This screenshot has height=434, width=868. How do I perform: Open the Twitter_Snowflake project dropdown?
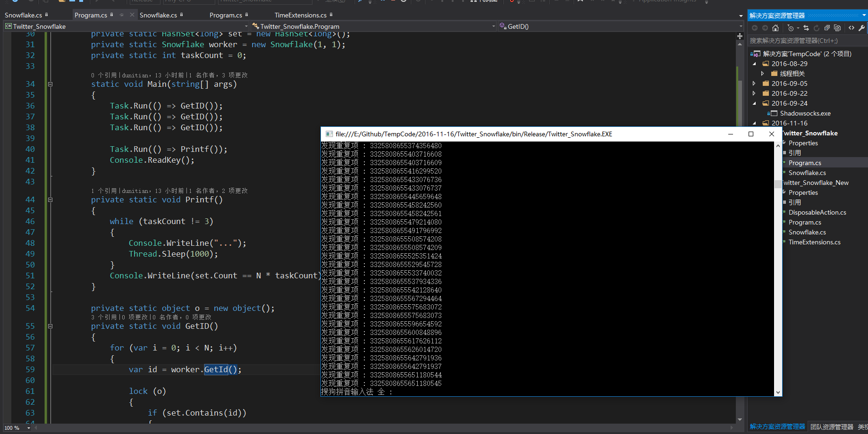pos(246,26)
